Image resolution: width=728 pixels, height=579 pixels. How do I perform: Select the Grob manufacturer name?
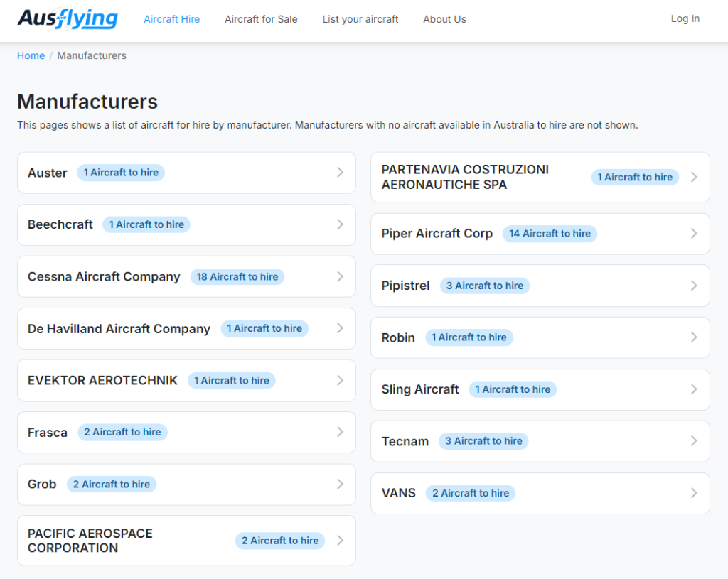click(42, 484)
